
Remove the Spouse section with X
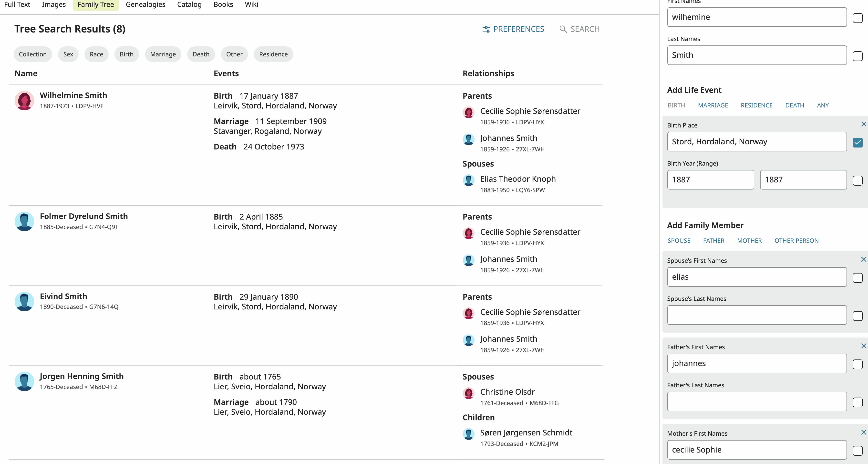(x=863, y=259)
